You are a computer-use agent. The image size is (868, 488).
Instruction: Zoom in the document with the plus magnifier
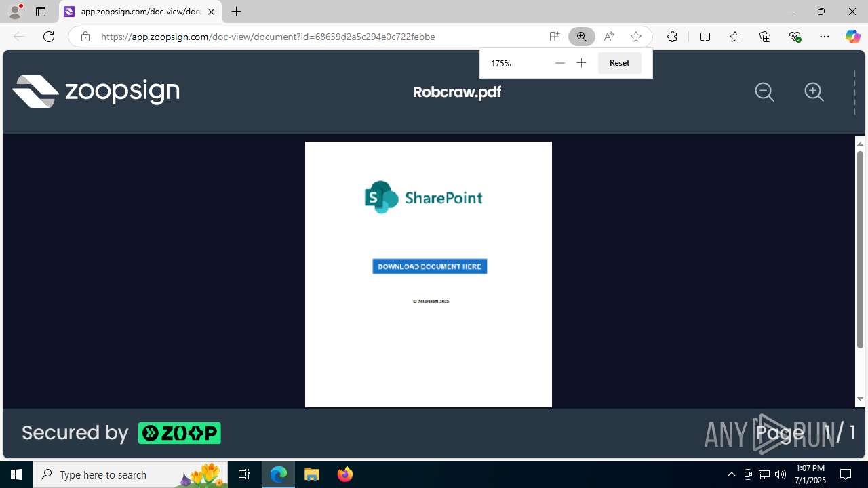pyautogui.click(x=814, y=92)
